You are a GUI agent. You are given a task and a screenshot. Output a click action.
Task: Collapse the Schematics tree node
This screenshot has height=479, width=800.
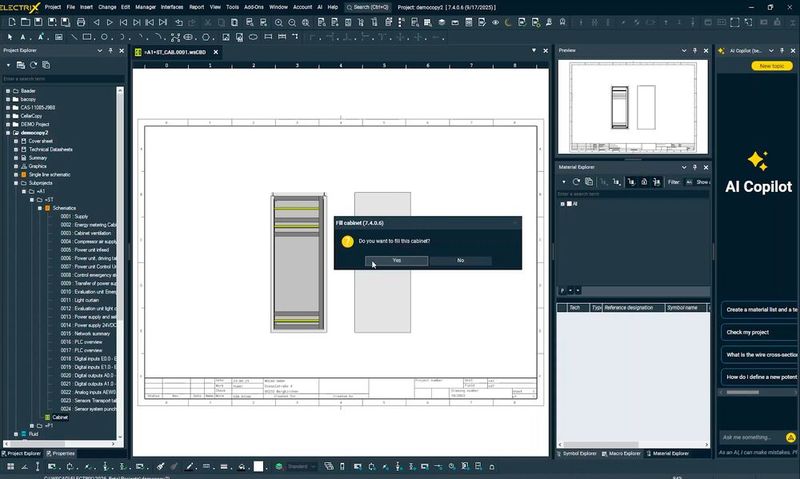pyautogui.click(x=39, y=207)
